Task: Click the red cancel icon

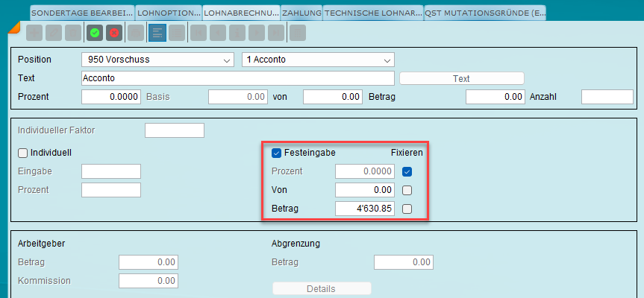Action: coord(113,32)
